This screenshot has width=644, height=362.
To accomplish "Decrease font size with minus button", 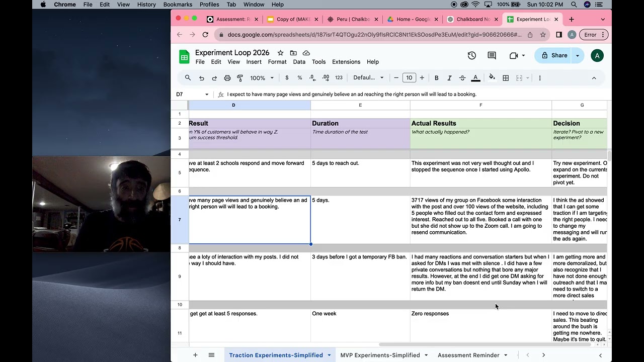I will 396,78.
